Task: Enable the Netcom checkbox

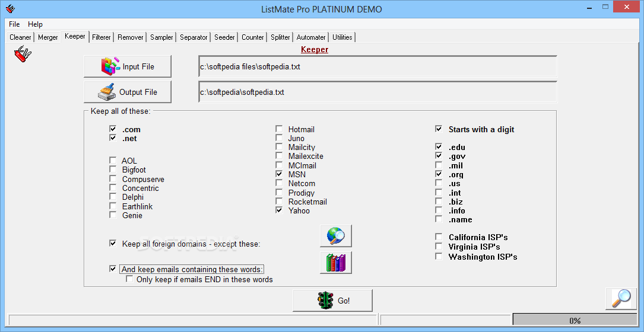Action: [280, 183]
